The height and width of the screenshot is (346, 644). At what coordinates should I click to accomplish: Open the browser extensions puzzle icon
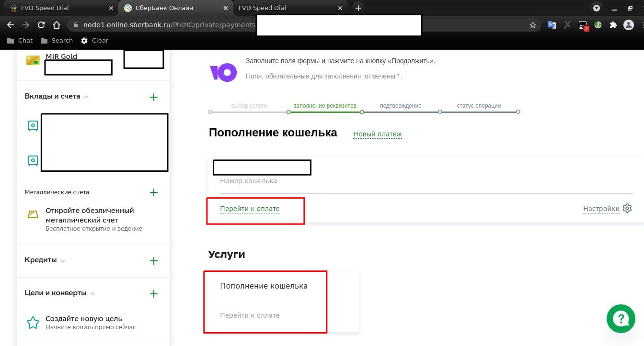tap(613, 25)
